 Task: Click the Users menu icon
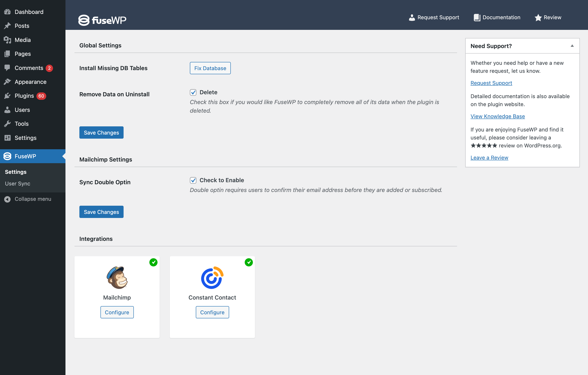click(7, 110)
